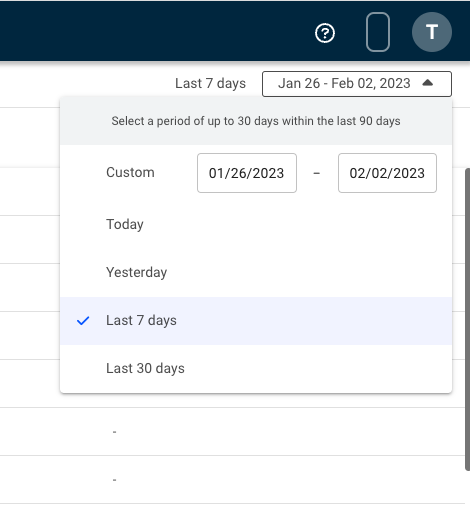
Task: Click the T user avatar
Action: [x=432, y=32]
